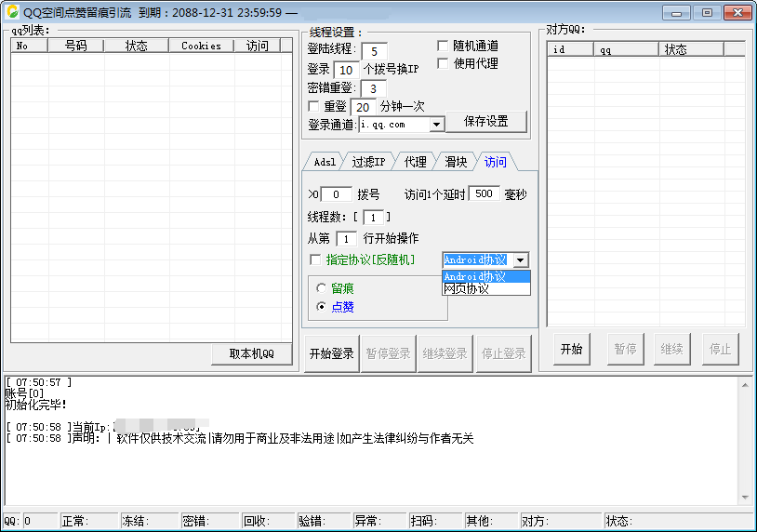Select the 访问 tab
The width and height of the screenshot is (757, 532).
pyautogui.click(x=496, y=162)
